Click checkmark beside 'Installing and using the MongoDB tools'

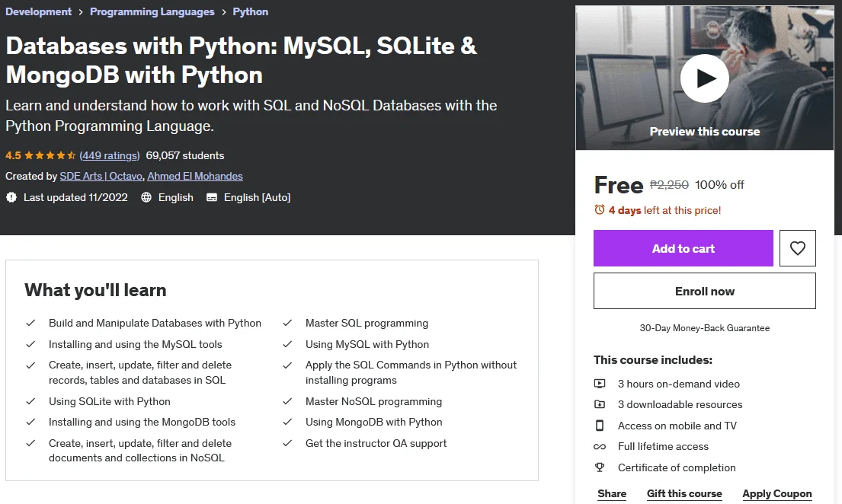coord(30,422)
